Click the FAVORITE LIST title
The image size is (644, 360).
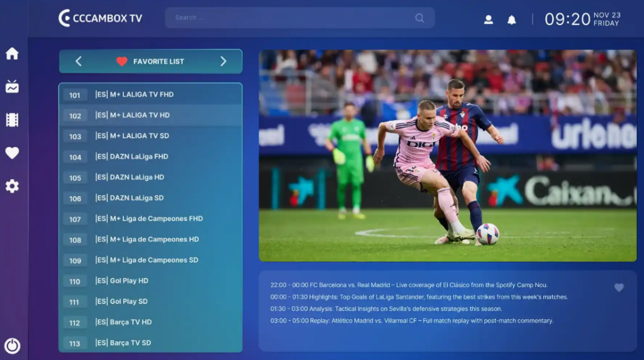(158, 62)
